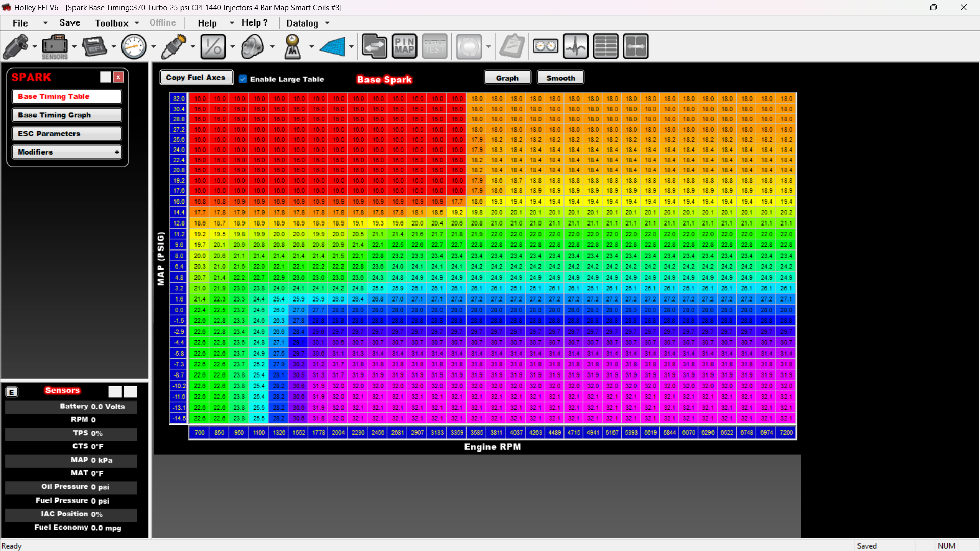Toggle the E button in Sensors panel
The image size is (980, 551).
12,392
